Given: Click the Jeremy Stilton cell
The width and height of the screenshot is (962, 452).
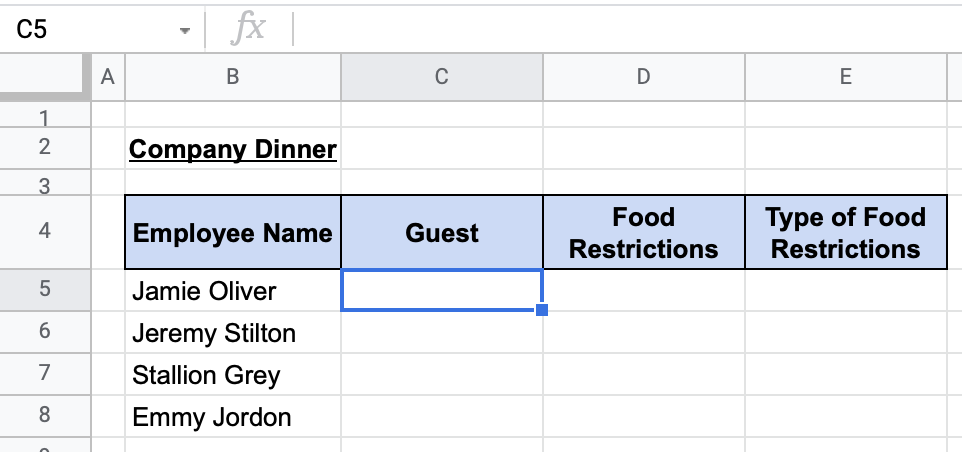Looking at the screenshot, I should (x=233, y=332).
